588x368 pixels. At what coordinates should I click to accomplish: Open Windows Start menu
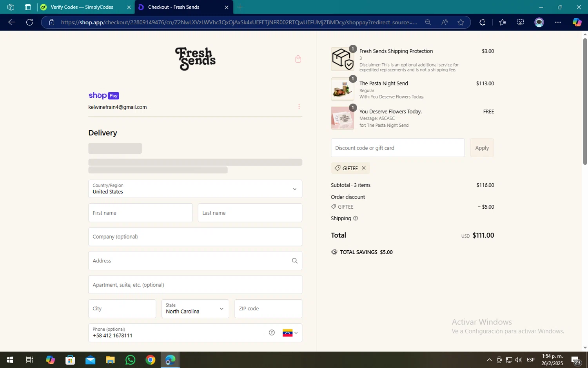(10, 360)
